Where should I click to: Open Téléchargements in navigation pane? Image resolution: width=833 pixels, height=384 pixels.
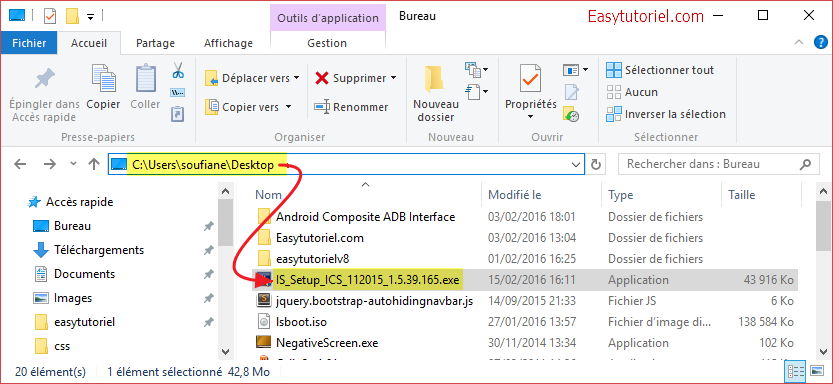(89, 250)
